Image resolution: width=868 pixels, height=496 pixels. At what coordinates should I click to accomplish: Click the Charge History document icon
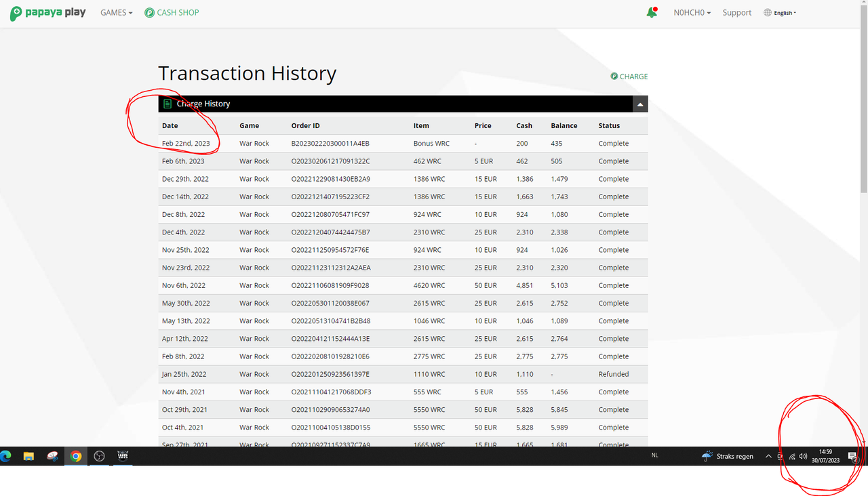click(167, 104)
